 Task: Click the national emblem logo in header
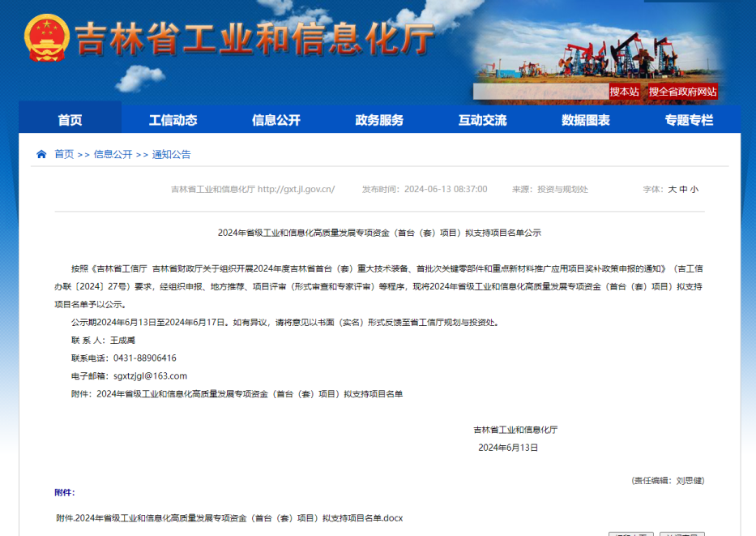pyautogui.click(x=46, y=37)
